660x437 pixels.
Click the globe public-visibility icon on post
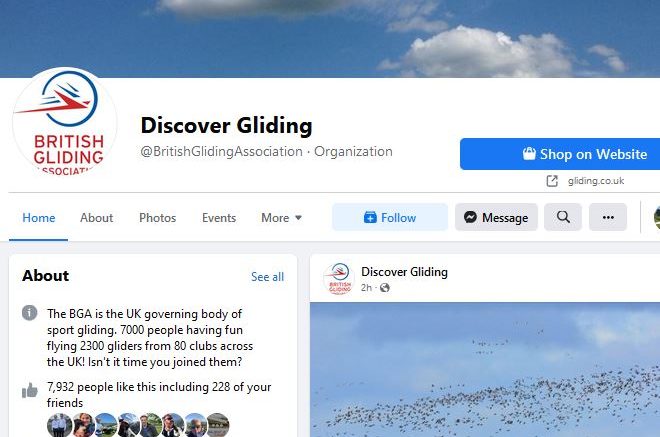[x=384, y=288]
